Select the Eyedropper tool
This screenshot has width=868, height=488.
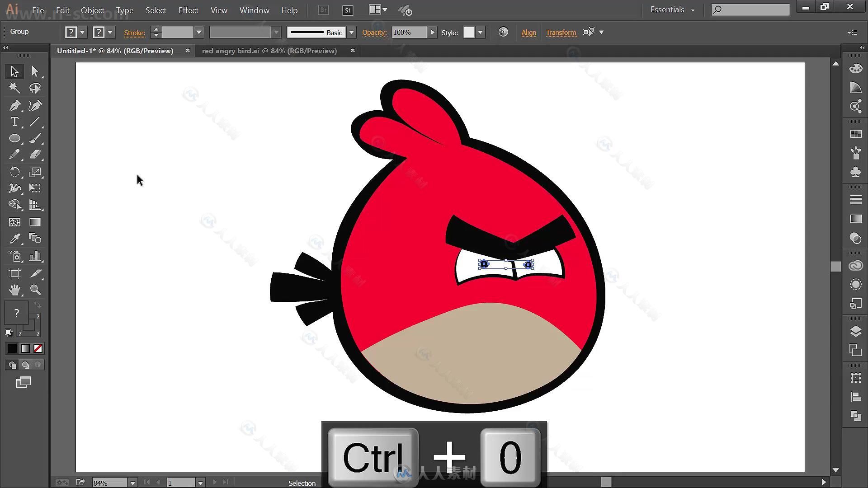(14, 239)
